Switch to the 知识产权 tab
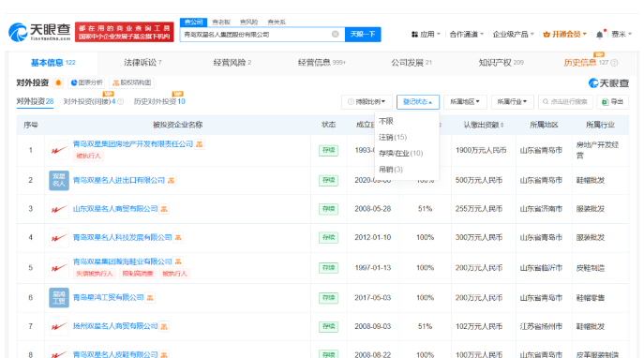Viewport: 644px width, 358px height. (x=502, y=63)
